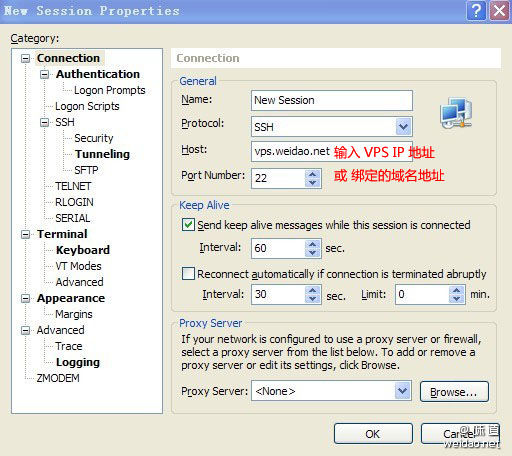Open the Proxy Server dropdown list
This screenshot has width=512, height=456.
[x=403, y=390]
